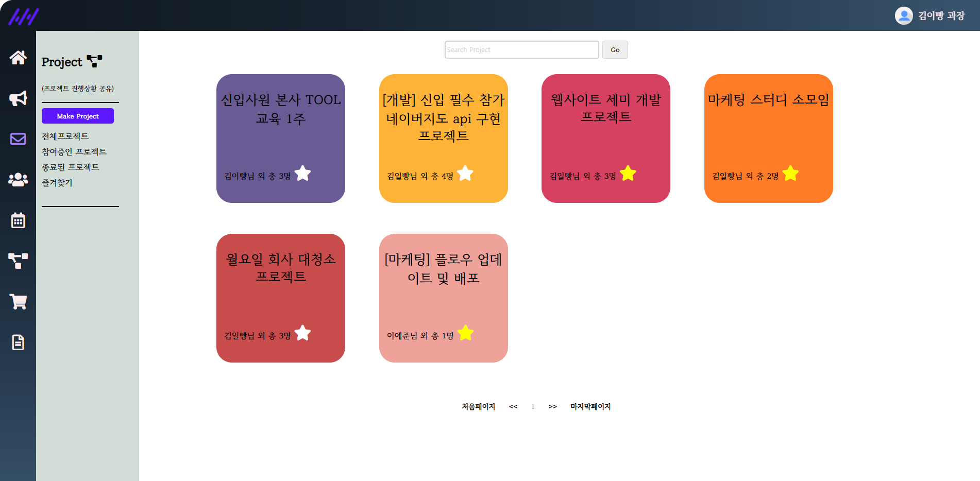
Task: Select 전체프로젝트 menu item
Action: click(x=65, y=136)
